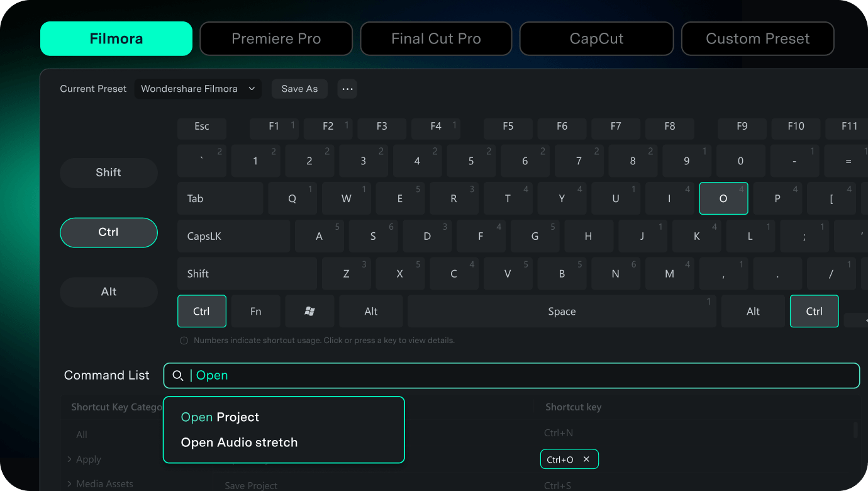Click the Z key

(x=346, y=274)
